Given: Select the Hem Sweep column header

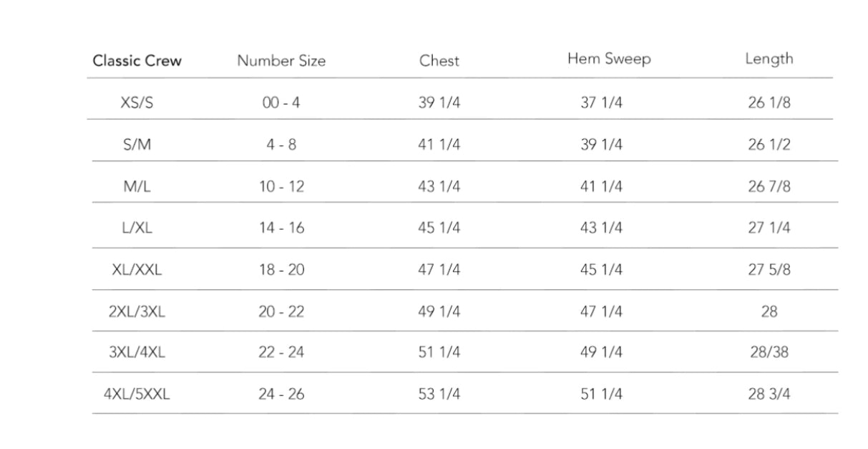Looking at the screenshot, I should 609,59.
